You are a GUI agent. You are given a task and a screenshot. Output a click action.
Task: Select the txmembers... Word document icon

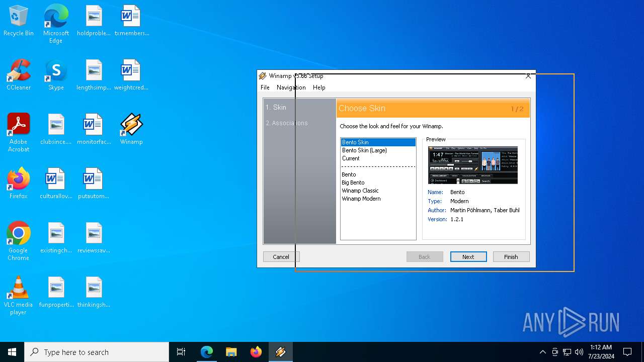[131, 21]
